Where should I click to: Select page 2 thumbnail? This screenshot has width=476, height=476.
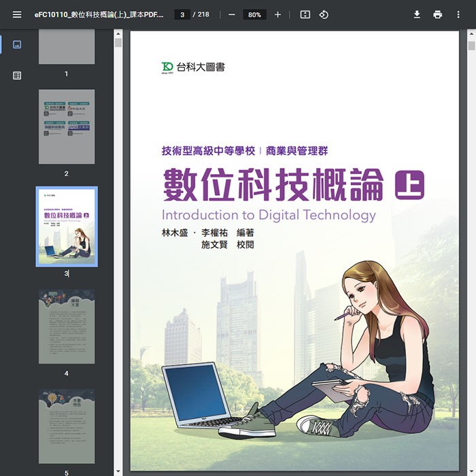67,126
